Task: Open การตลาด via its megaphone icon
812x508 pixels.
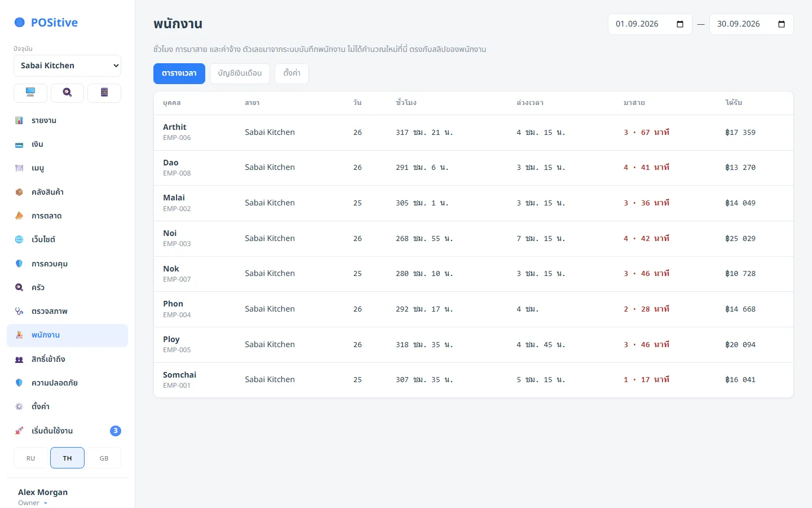Action: tap(19, 216)
